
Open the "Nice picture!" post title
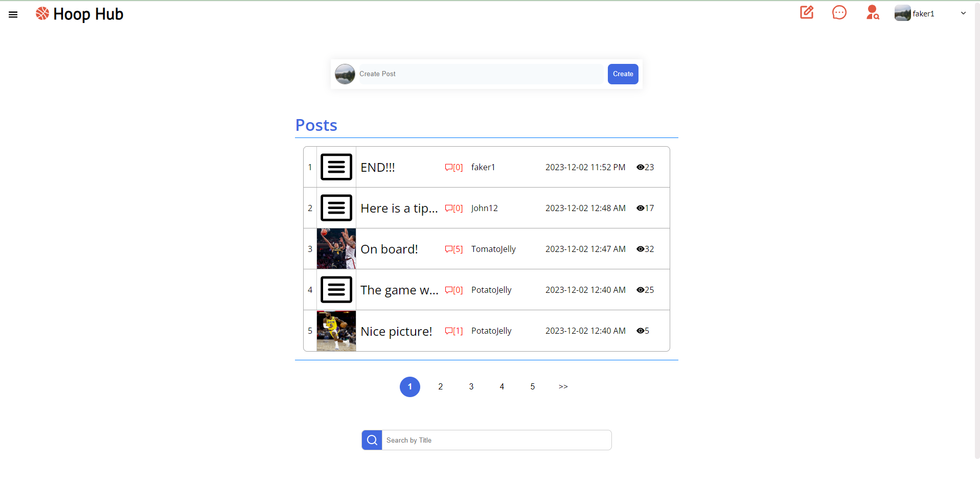pos(396,332)
